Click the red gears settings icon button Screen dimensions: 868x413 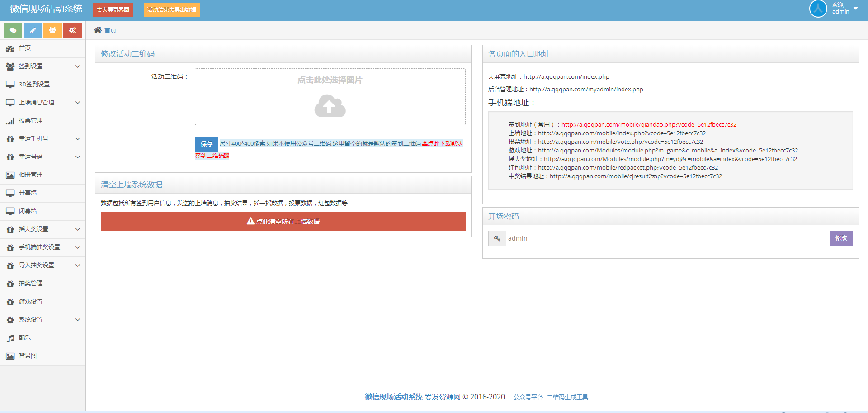point(72,30)
